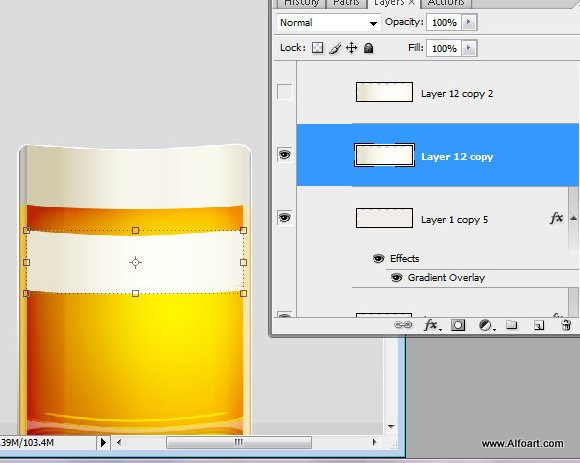Switch to Actions tab
This screenshot has height=463, width=580.
point(446,3)
